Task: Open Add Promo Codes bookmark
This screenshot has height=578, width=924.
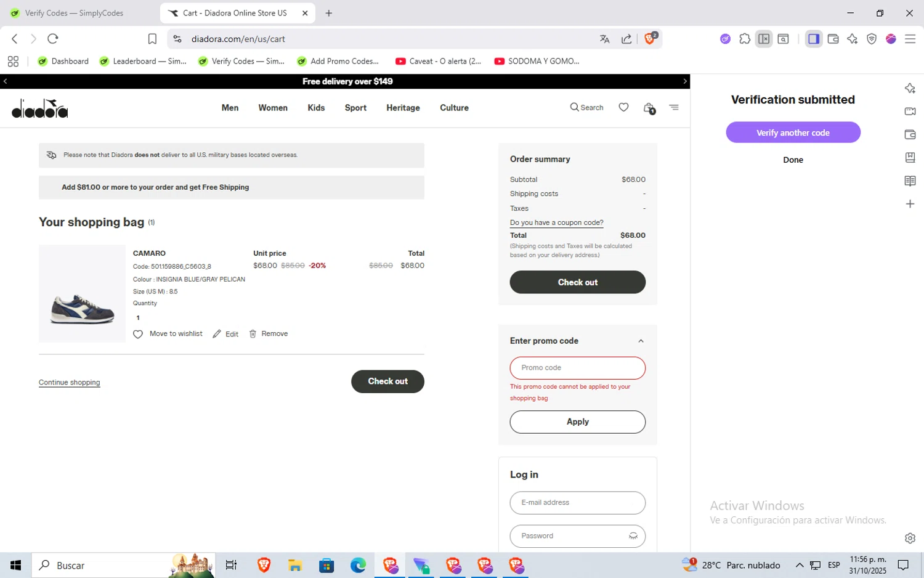Action: pos(338,61)
